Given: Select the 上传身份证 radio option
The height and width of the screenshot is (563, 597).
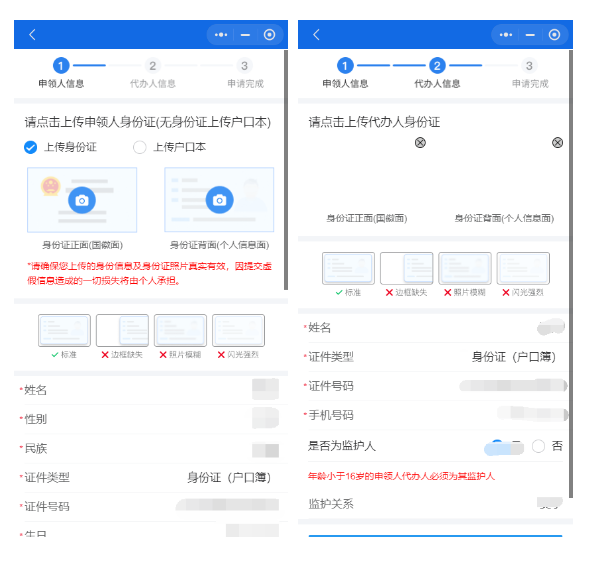Looking at the screenshot, I should pyautogui.click(x=30, y=147).
